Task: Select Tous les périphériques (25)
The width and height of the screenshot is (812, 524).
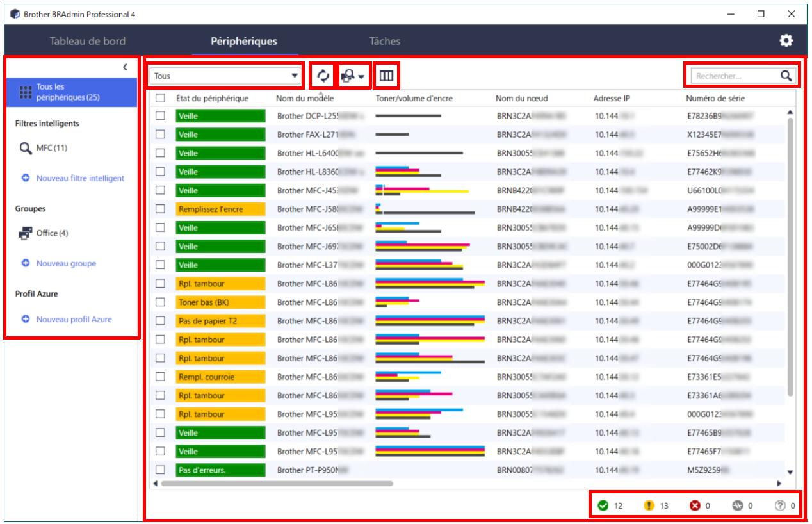Action: 70,92
